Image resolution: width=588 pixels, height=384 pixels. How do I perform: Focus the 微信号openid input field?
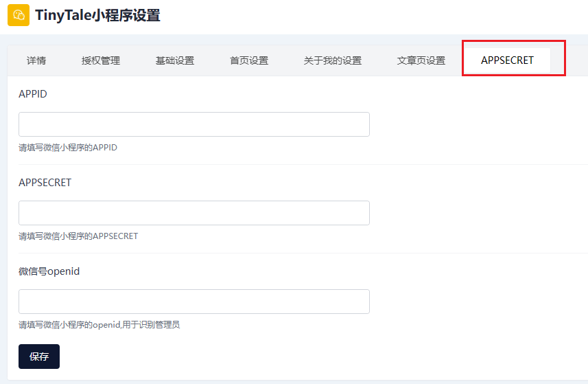pyautogui.click(x=194, y=302)
